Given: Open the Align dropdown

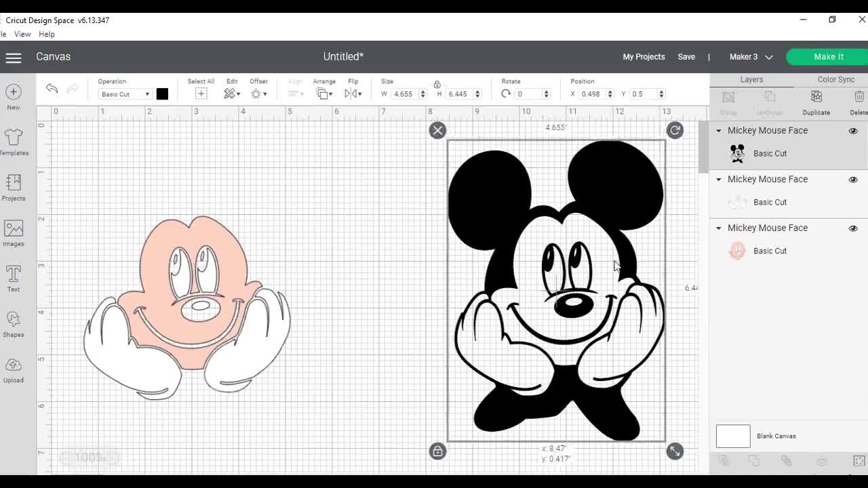Looking at the screenshot, I should (295, 94).
